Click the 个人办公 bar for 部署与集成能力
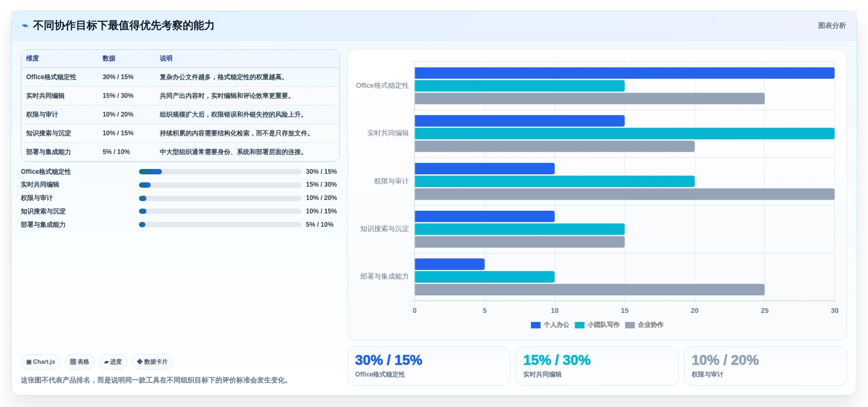The image size is (868, 407). pos(449,264)
